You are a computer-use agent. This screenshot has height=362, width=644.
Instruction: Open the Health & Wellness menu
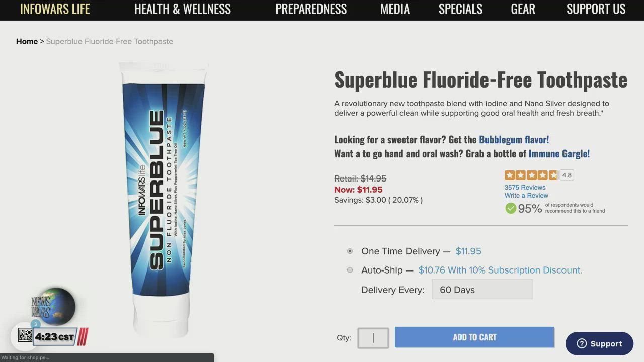(x=182, y=9)
